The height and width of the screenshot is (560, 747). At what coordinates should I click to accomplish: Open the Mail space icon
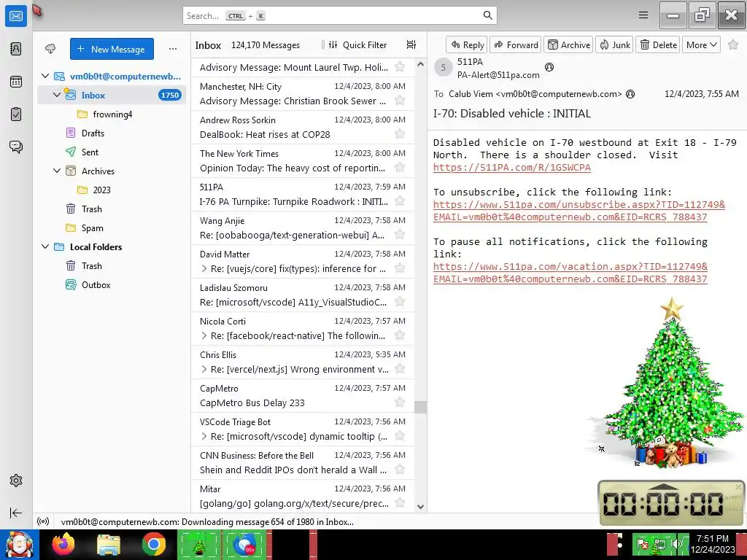[16, 16]
